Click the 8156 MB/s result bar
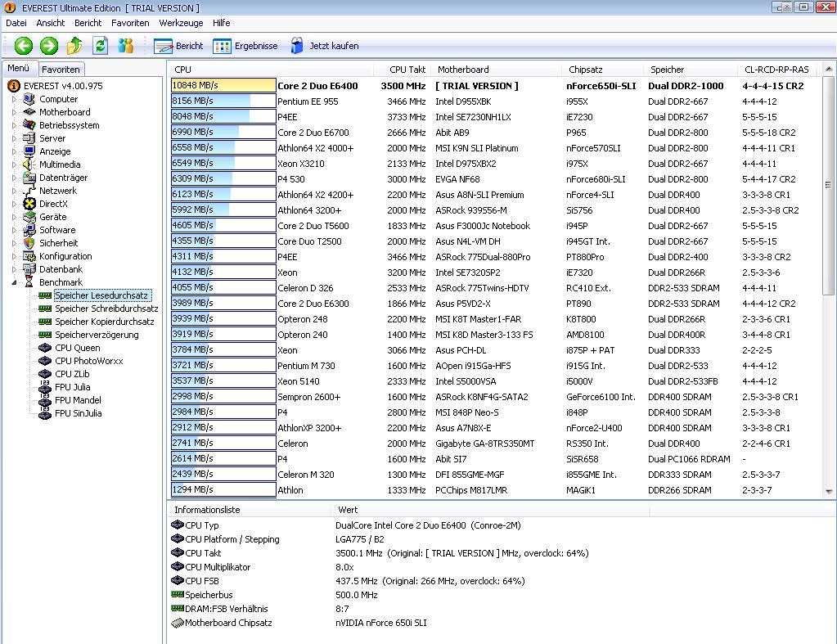Screen dimensions: 837x644 click(x=223, y=101)
